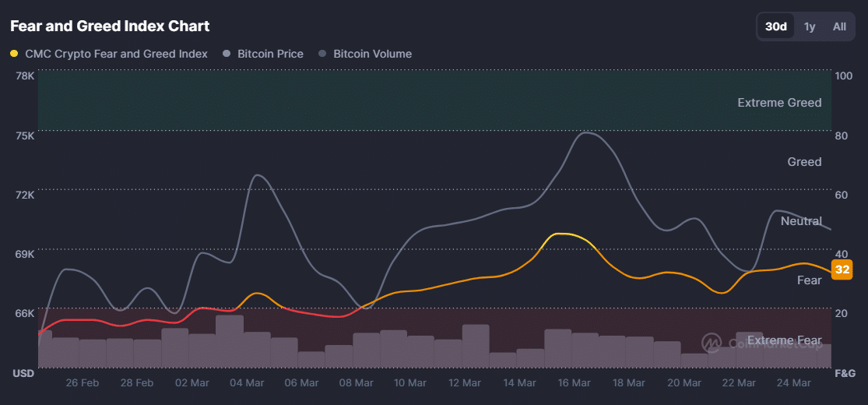The height and width of the screenshot is (405, 868).
Task: Click the CoinMarketCap watermark logo
Action: (710, 342)
